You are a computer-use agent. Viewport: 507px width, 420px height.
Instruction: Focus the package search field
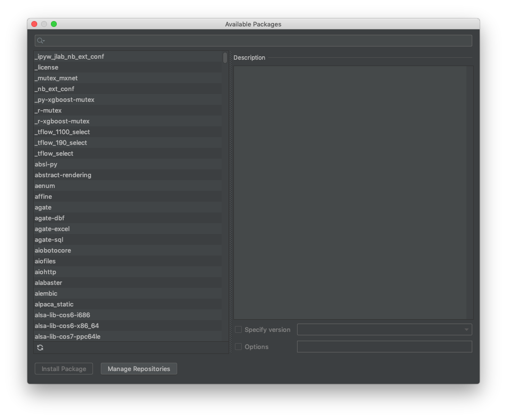(x=253, y=41)
